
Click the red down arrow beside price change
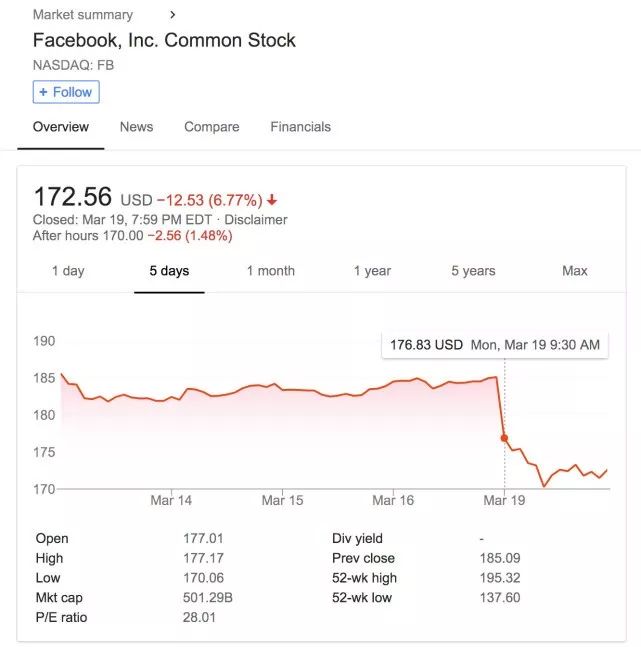[x=272, y=200]
